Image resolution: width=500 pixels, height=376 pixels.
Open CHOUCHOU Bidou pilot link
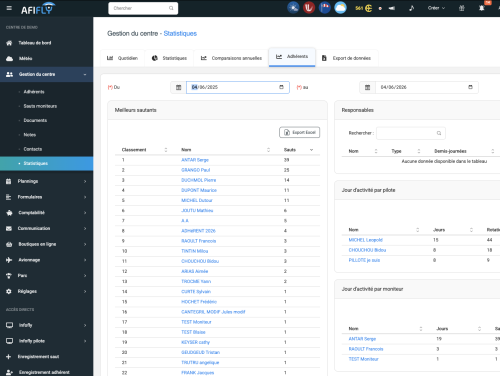367,250
